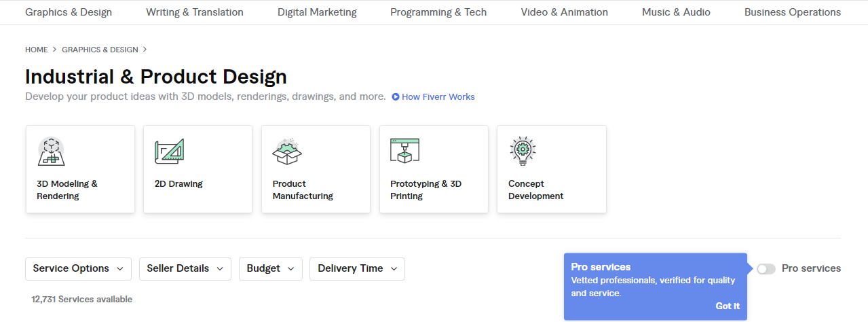Screen dimensions: 868x322
Task: Click the Prototyping & 3D Printing icon
Action: tap(405, 151)
